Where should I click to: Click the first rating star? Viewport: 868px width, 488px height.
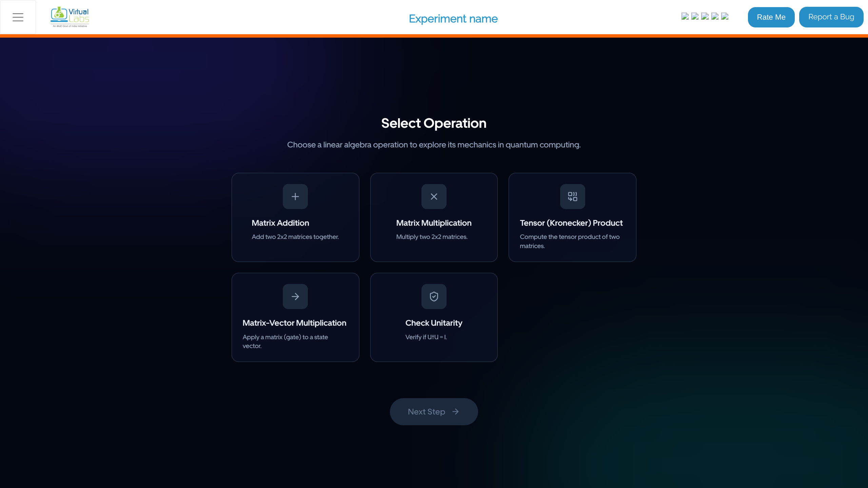[x=685, y=16]
